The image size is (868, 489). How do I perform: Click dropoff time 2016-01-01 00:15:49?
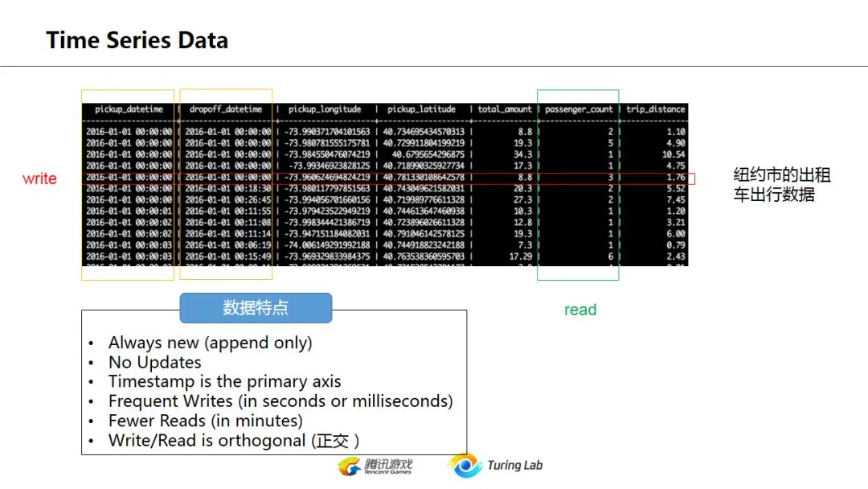228,257
